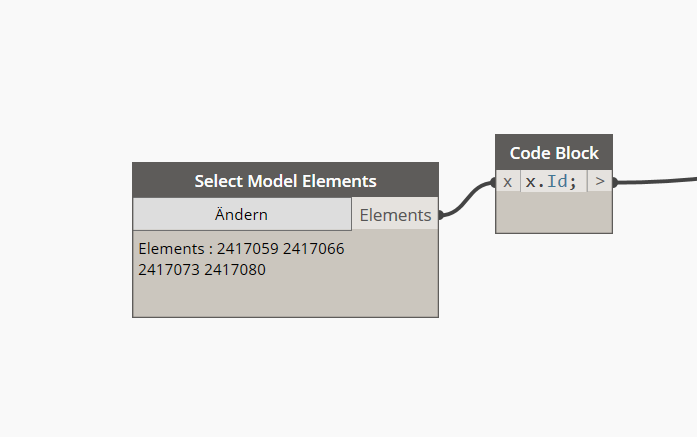Image resolution: width=697 pixels, height=437 pixels.
Task: Click the x input port on Code Block
Action: pos(508,182)
